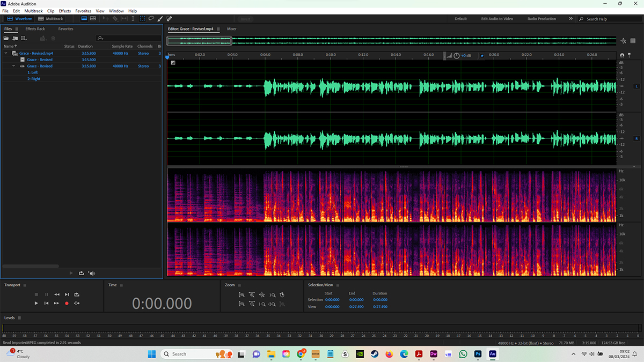
Task: Click the Files panel search field
Action: (x=129, y=38)
